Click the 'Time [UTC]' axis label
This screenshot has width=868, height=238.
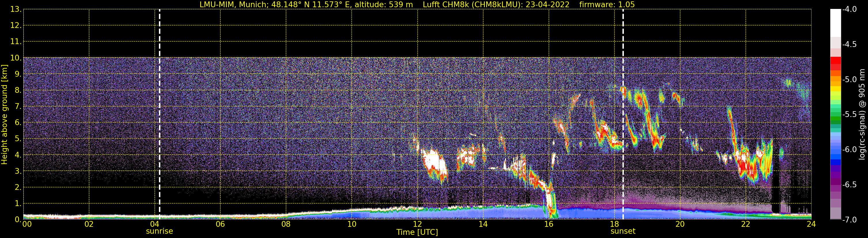pos(417,232)
